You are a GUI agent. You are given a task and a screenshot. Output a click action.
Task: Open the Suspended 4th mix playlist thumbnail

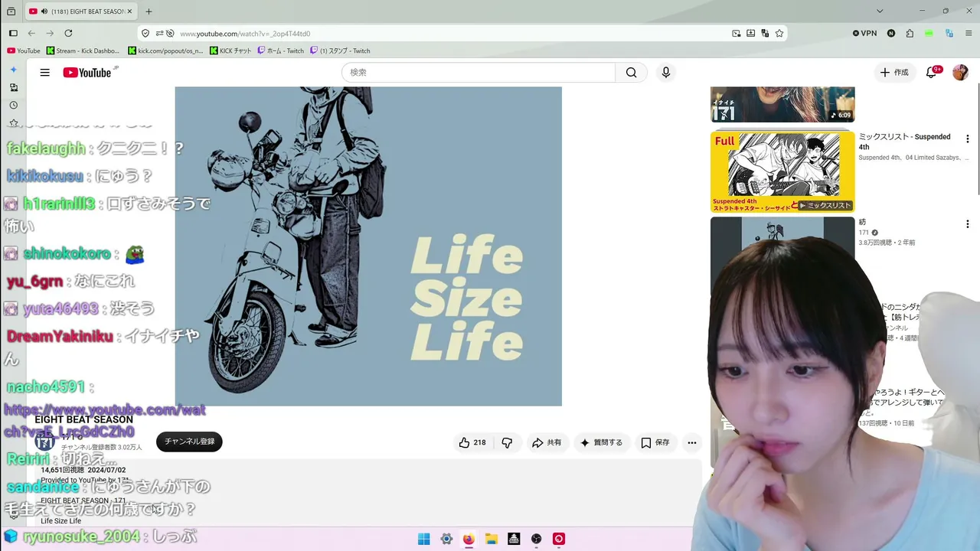click(782, 171)
